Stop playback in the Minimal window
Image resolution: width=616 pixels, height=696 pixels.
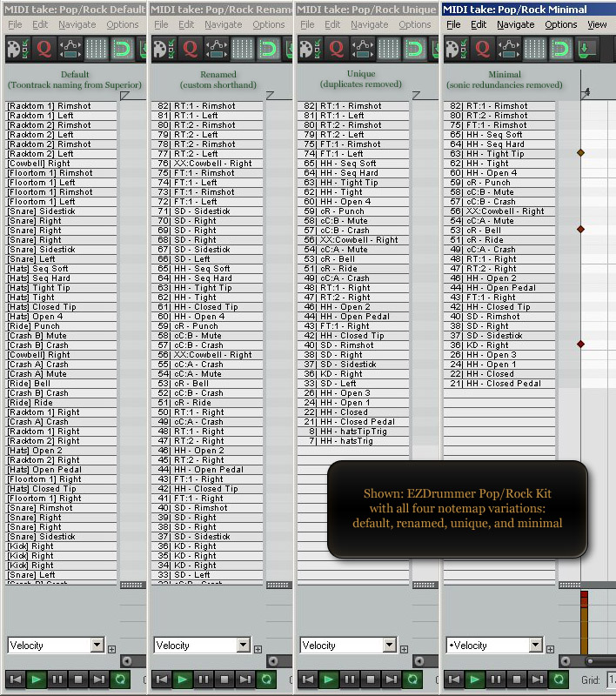(517, 679)
